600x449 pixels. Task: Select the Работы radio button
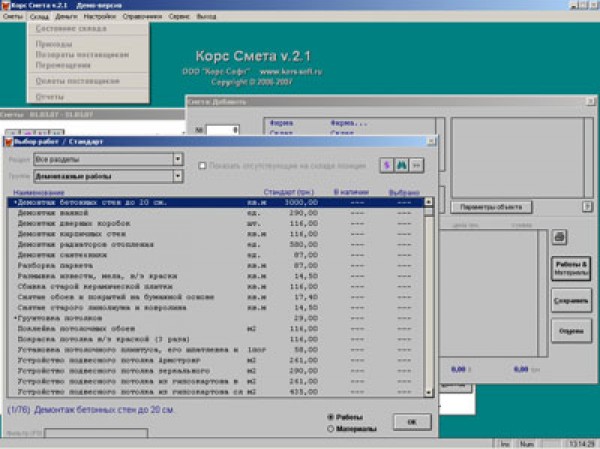click(332, 416)
